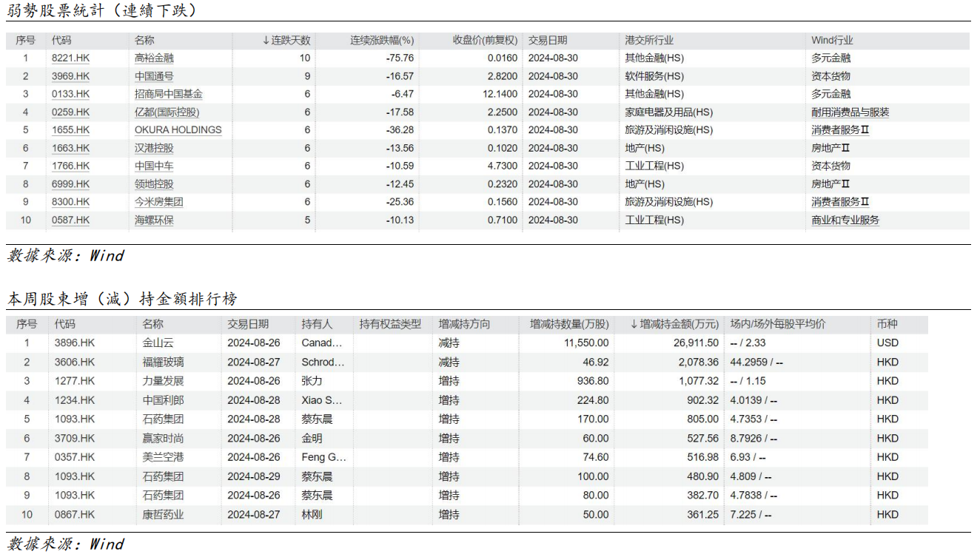Open industry link 软件服务(HS)
Screen dimensions: 980x560
pyautogui.click(x=654, y=76)
